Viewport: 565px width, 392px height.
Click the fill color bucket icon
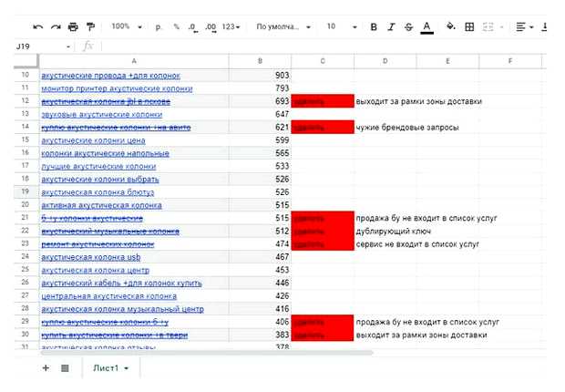pyautogui.click(x=450, y=27)
